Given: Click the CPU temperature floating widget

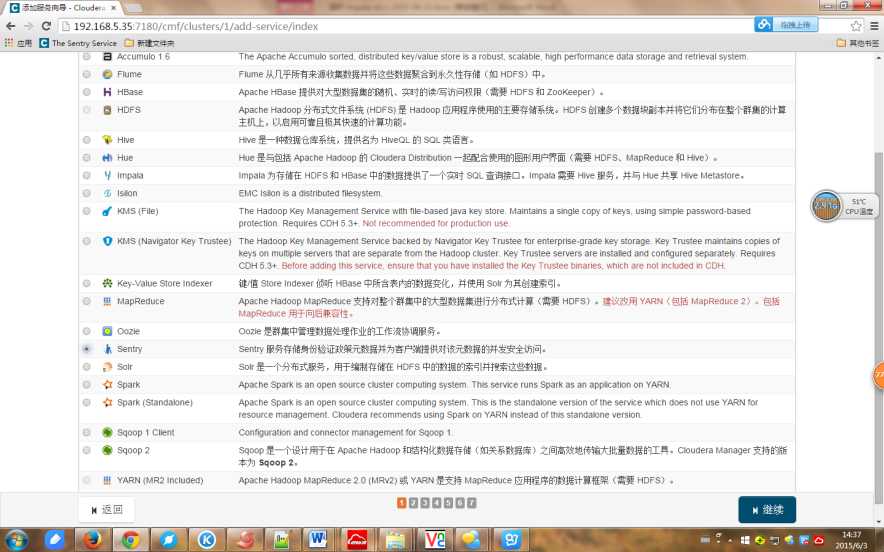Looking at the screenshot, I should (843, 206).
